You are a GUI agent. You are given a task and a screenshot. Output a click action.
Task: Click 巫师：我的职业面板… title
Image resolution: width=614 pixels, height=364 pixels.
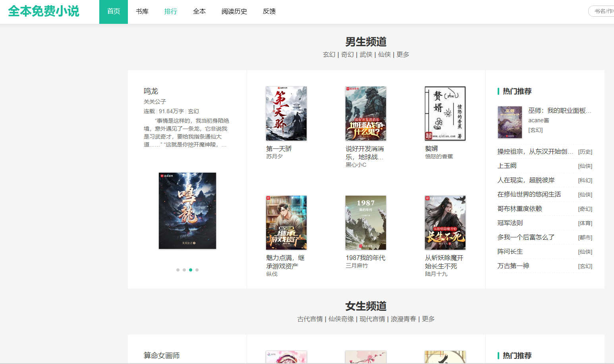click(560, 111)
